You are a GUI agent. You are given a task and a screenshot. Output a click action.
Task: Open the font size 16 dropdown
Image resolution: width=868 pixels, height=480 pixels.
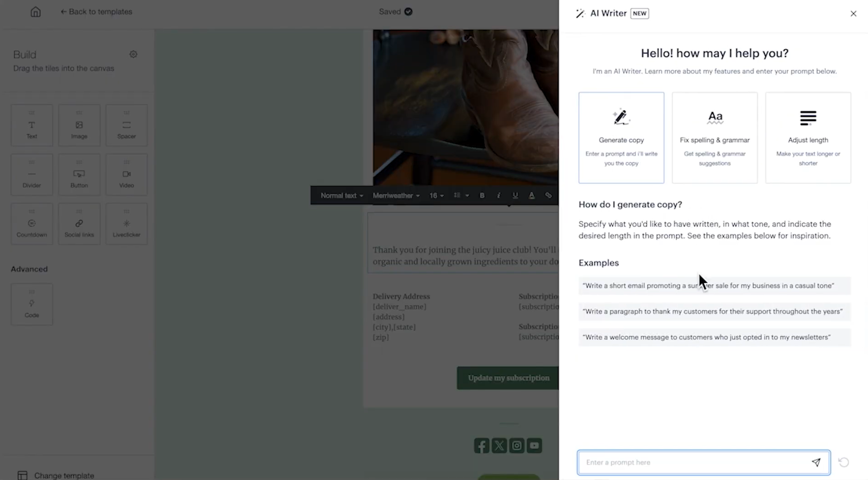point(436,195)
